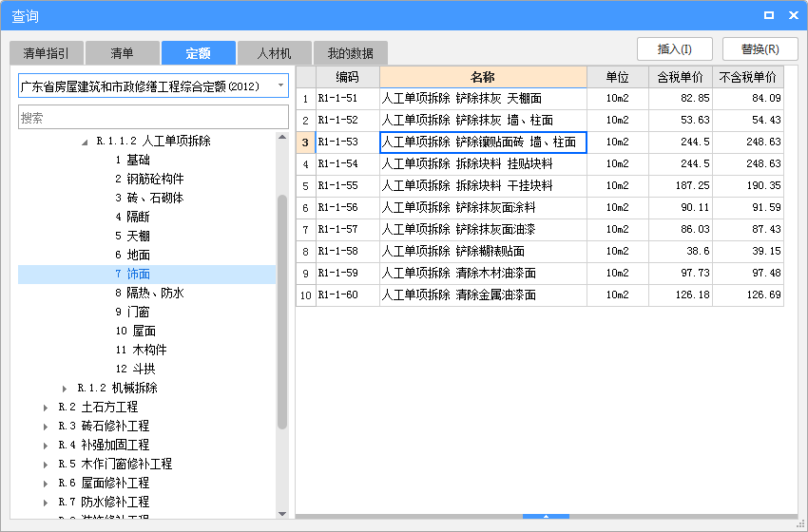The width and height of the screenshot is (808, 532).
Task: Select row 清除金属油漆面
Action: pos(483,295)
